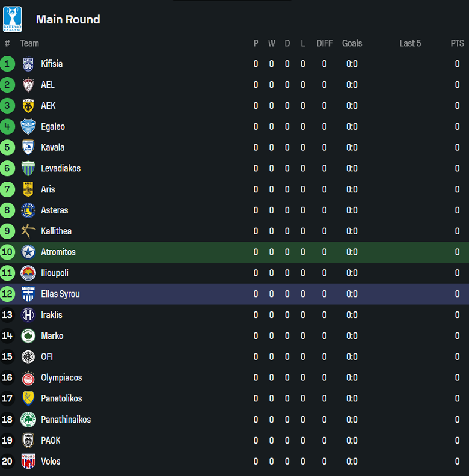This screenshot has height=476, width=469.
Task: Click the Kallithea team crest
Action: coord(28,231)
